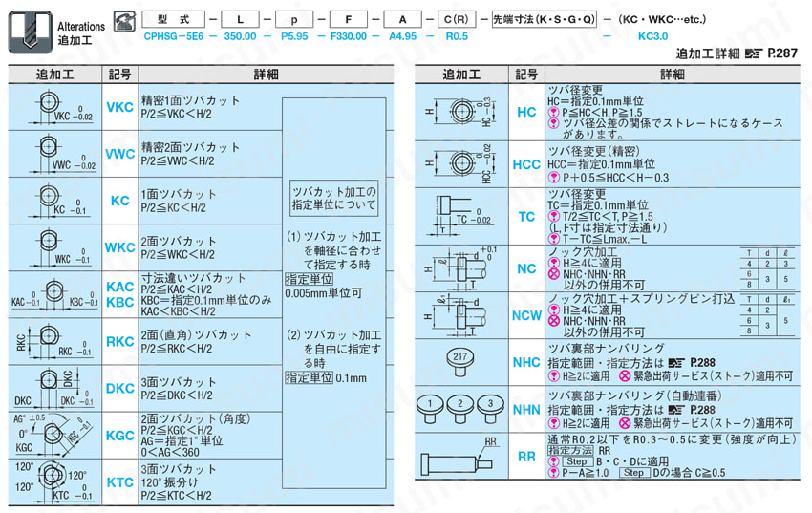The width and height of the screenshot is (812, 513).
Task: Click the DKC three-face cut diagram
Action: (54, 388)
